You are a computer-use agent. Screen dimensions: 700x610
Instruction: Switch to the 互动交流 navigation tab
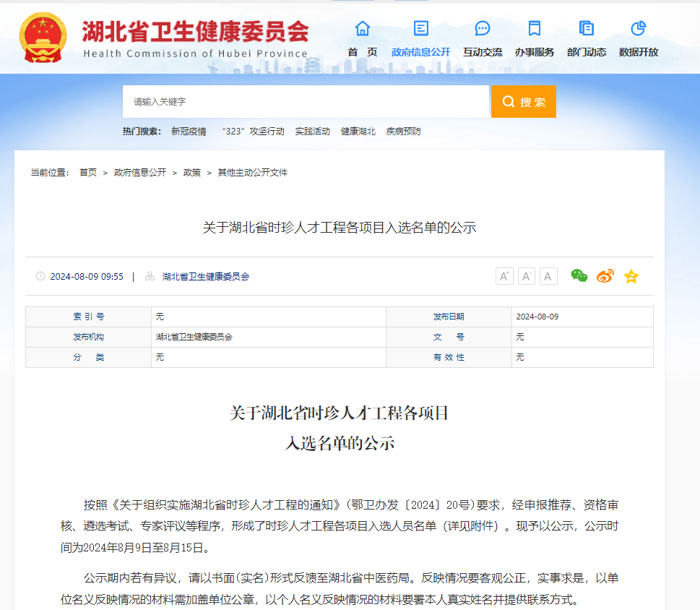click(482, 51)
